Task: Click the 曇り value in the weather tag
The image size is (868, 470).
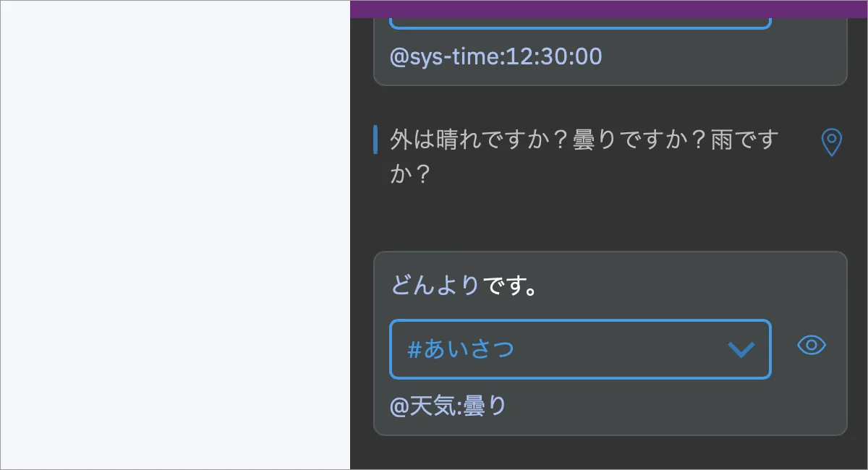Action: click(x=485, y=406)
